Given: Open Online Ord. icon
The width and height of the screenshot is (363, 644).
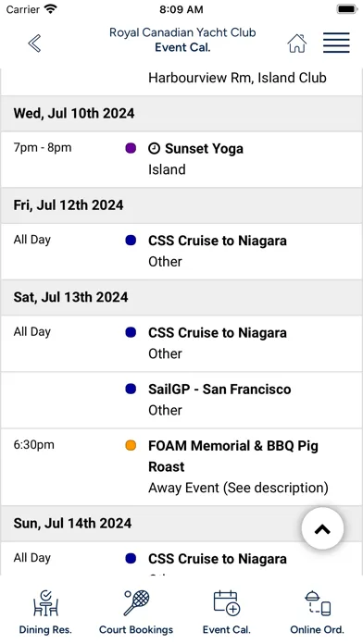Looking at the screenshot, I should click(x=318, y=603).
